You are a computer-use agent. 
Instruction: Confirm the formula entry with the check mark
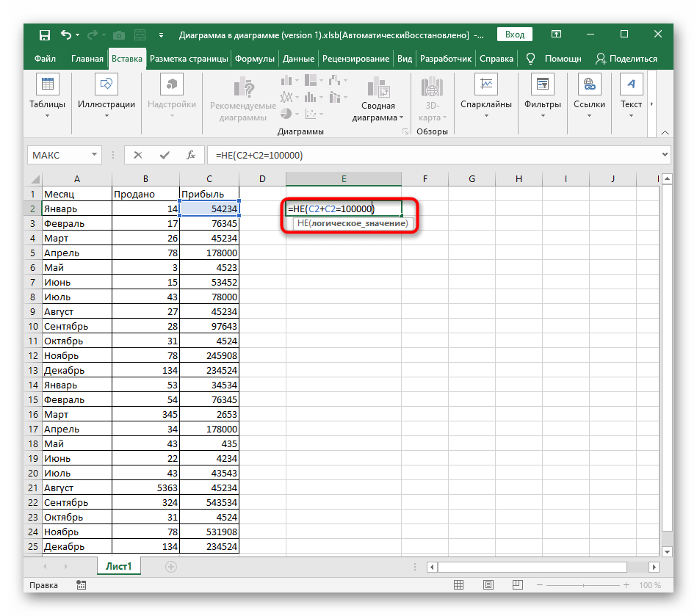coord(165,155)
